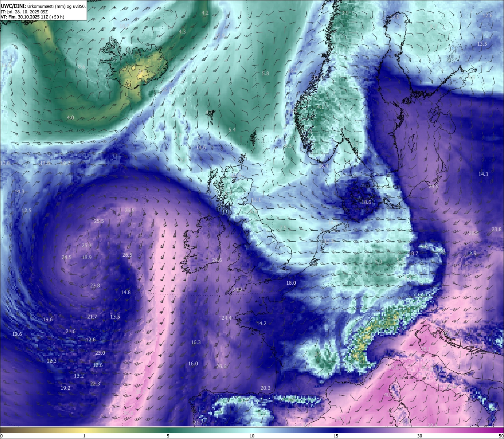The width and height of the screenshot is (504, 439).
Task: Click the 4.3 value on the map
Action: click(182, 31)
